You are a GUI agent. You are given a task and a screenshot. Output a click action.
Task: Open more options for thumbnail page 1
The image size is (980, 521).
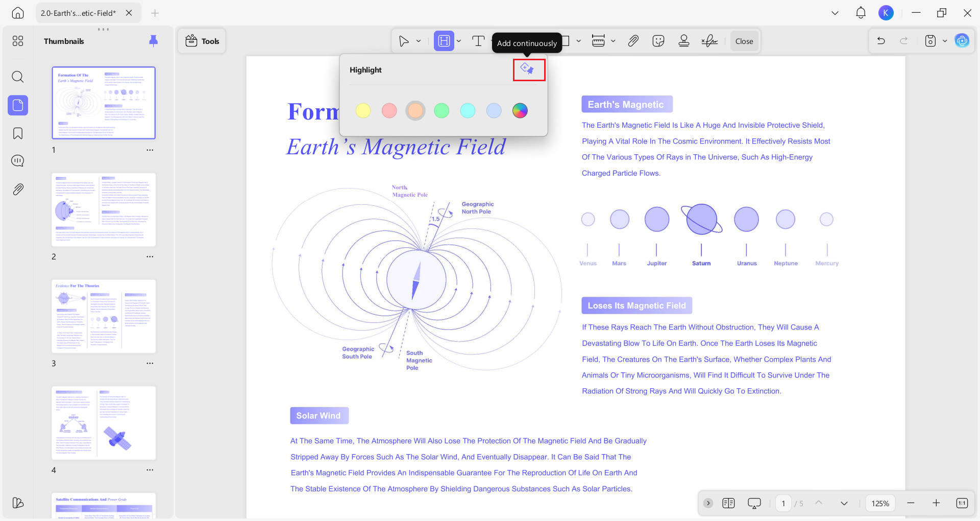coord(150,150)
